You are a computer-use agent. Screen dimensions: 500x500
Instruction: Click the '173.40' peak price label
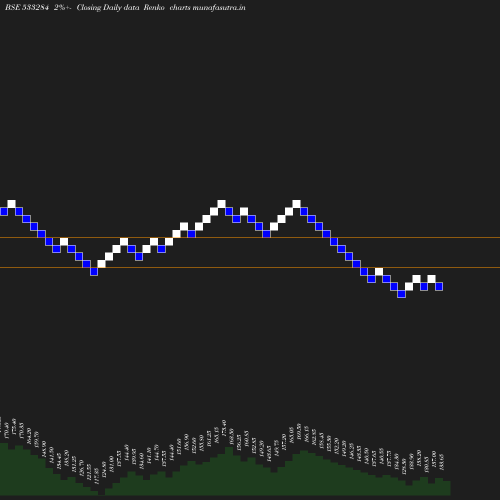click(224, 427)
